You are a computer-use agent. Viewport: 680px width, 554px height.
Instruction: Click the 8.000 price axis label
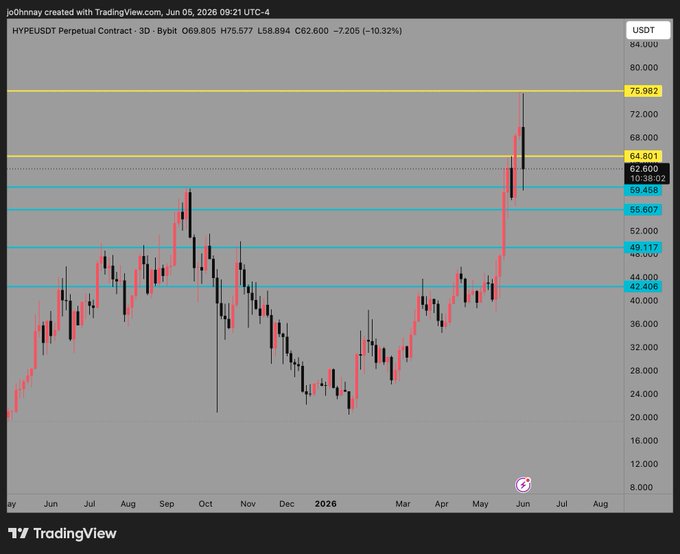[641, 487]
